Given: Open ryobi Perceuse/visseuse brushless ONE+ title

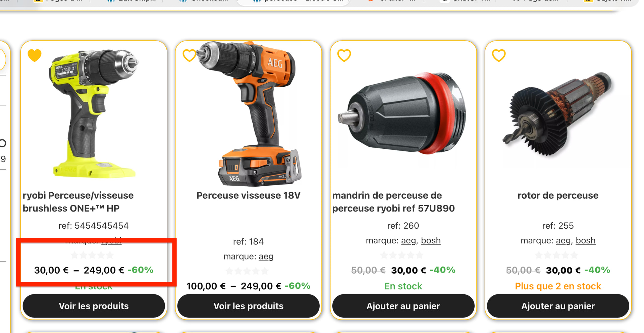Looking at the screenshot, I should pyautogui.click(x=78, y=202).
